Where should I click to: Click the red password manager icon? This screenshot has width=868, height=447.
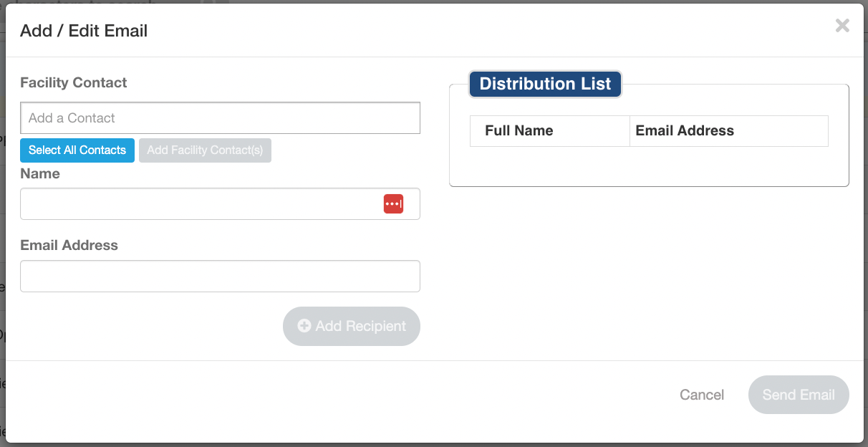(393, 204)
